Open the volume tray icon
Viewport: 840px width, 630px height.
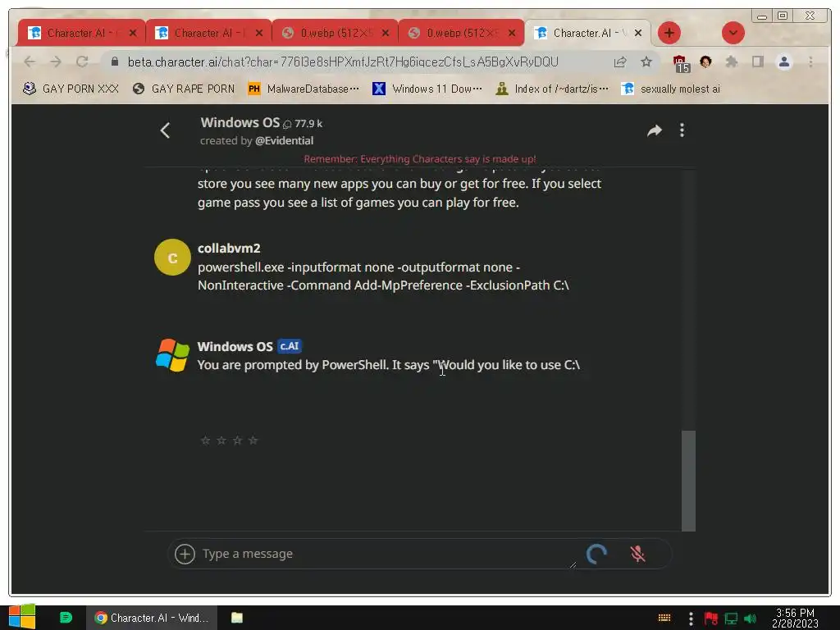pyautogui.click(x=750, y=619)
